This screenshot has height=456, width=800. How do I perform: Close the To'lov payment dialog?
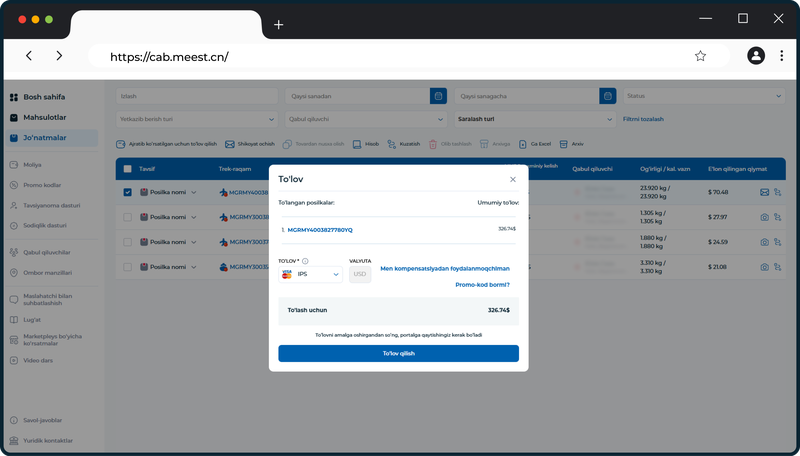pos(513,180)
